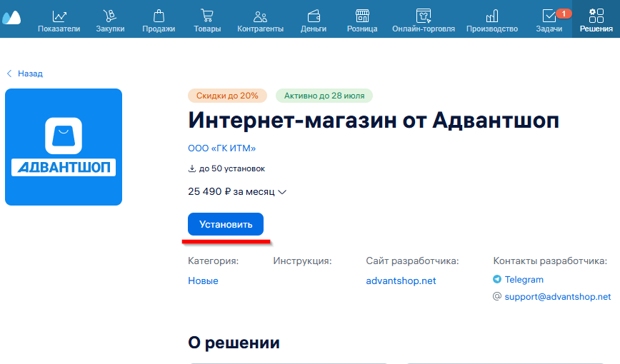Click the Задачи menu label
Viewport: 620px width, 364px height.
(549, 29)
